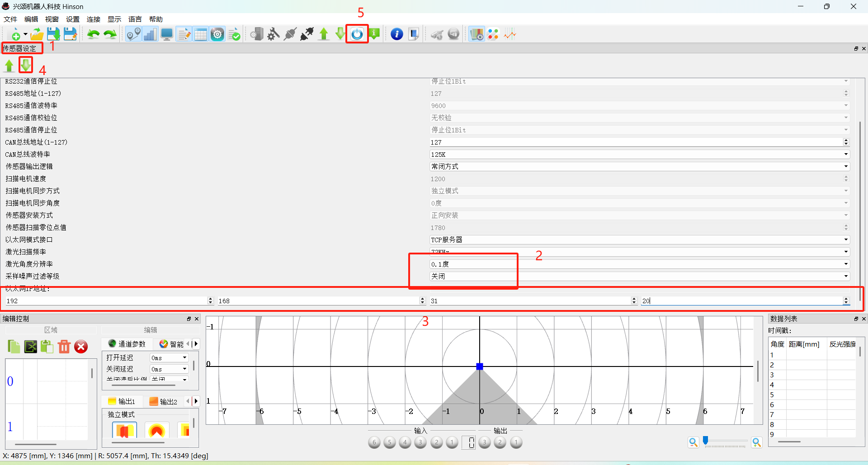Viewport: 868px width, 465px height.
Task: Click the orange trash delete icon
Action: 64,347
